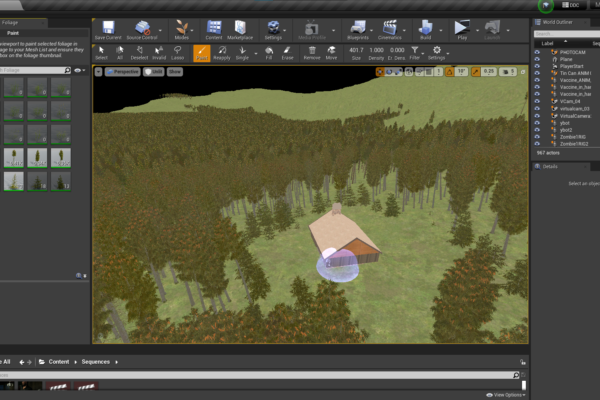This screenshot has width=600, height=400.
Task: Click the Label column header
Action: tap(547, 43)
